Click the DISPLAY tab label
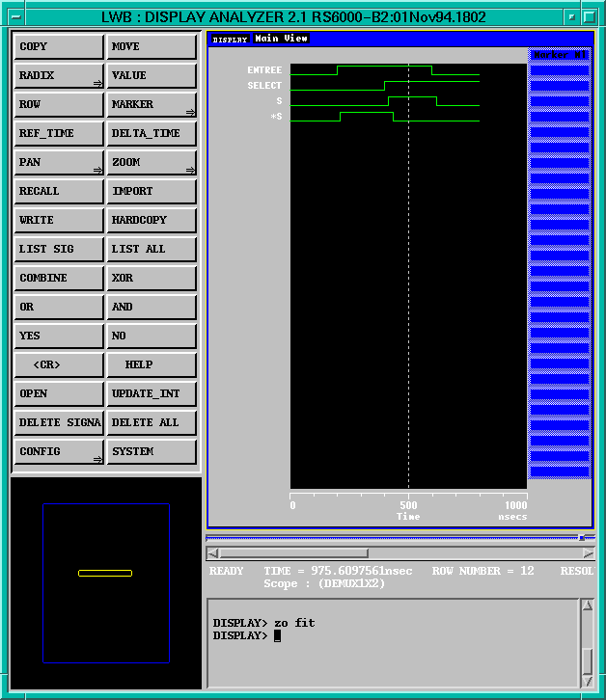 pos(230,40)
